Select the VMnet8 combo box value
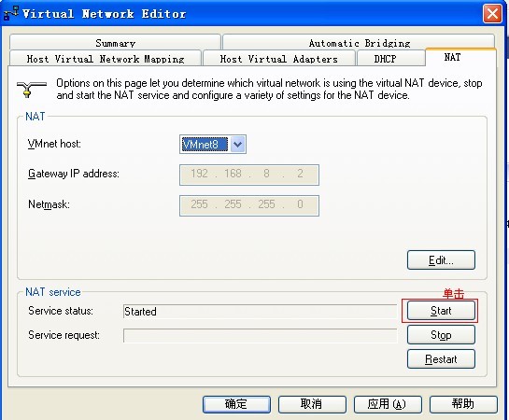The width and height of the screenshot is (509, 420). pyautogui.click(x=205, y=144)
